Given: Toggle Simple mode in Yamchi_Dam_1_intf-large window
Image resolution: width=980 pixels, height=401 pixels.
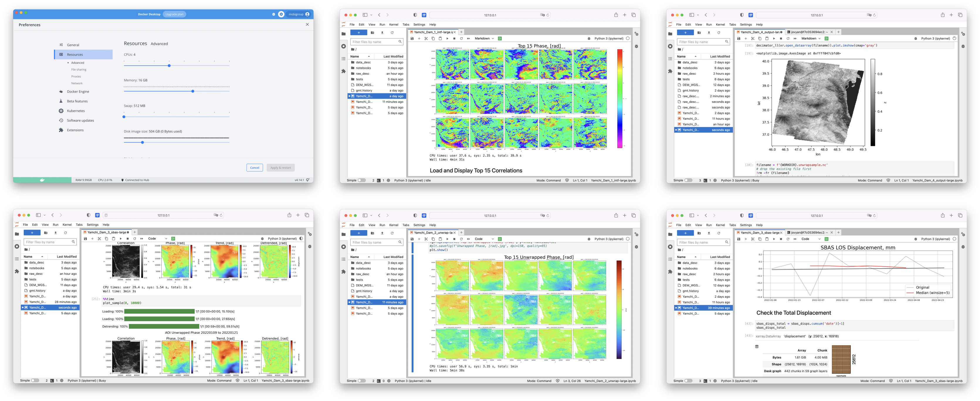Looking at the screenshot, I should click(x=361, y=181).
